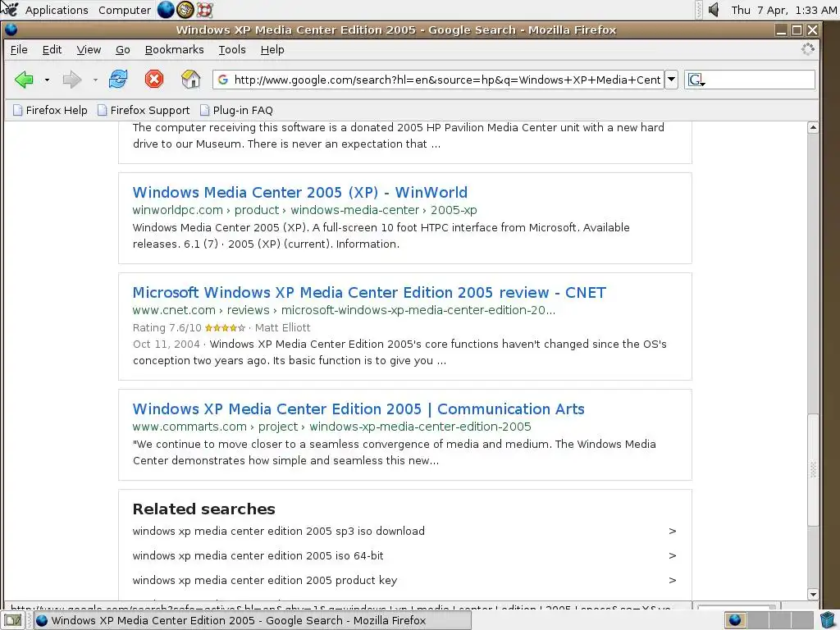Image resolution: width=840 pixels, height=630 pixels.
Task: Click the Firefox window menu icon in titlebar
Action: [11, 30]
